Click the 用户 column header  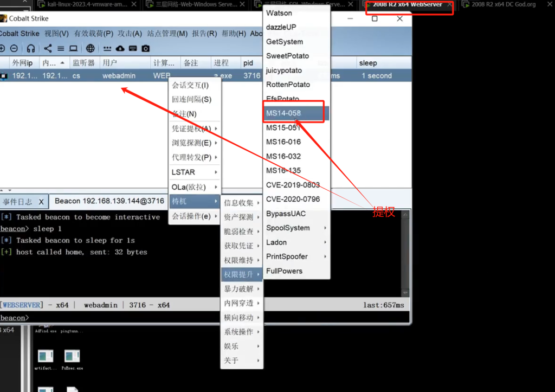coord(125,63)
